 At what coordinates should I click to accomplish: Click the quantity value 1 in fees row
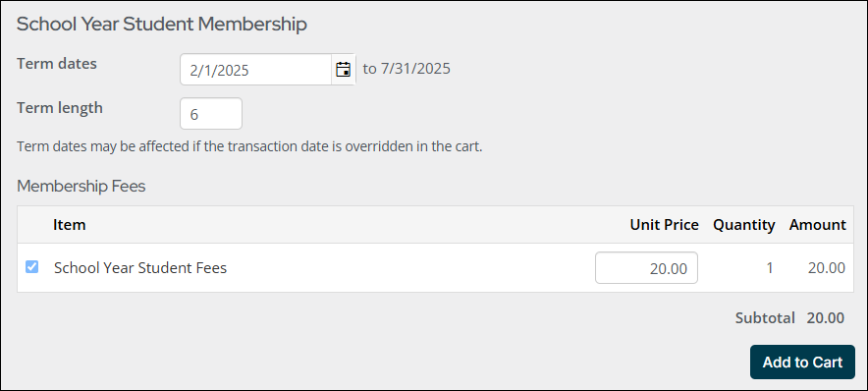tap(770, 268)
